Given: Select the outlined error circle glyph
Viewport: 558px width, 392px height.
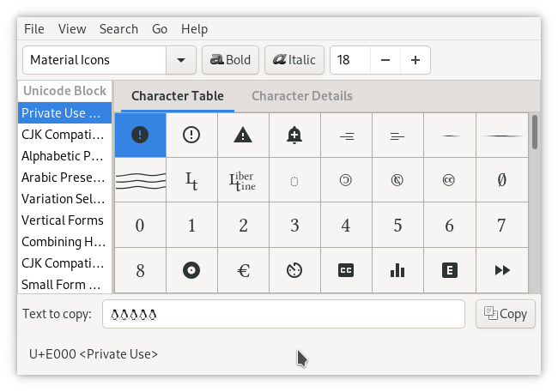Looking at the screenshot, I should 191,136.
